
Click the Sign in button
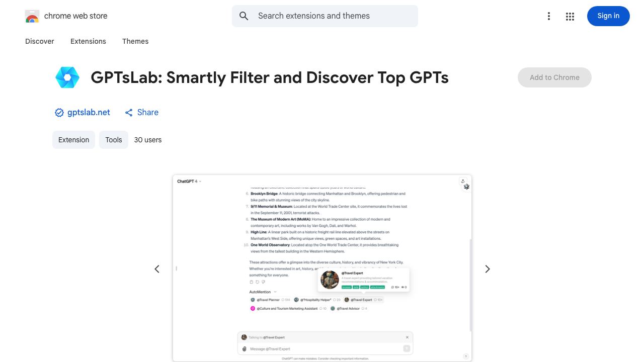pyautogui.click(x=608, y=16)
